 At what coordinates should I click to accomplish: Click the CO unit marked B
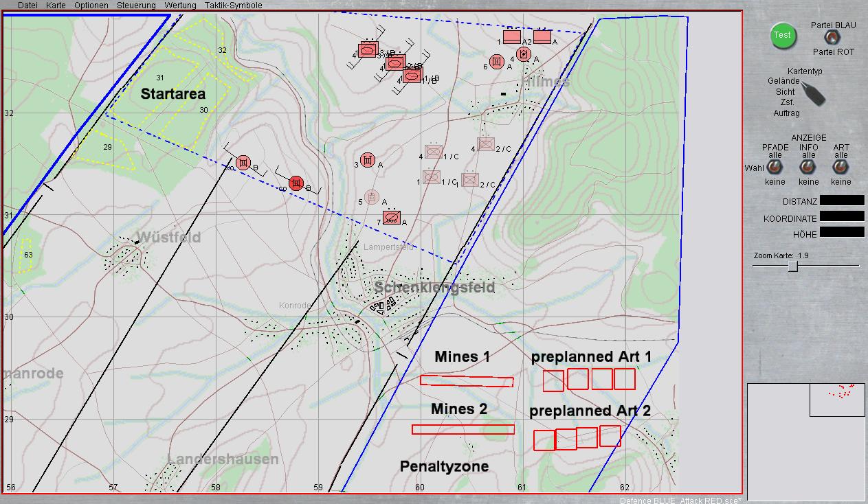click(296, 183)
